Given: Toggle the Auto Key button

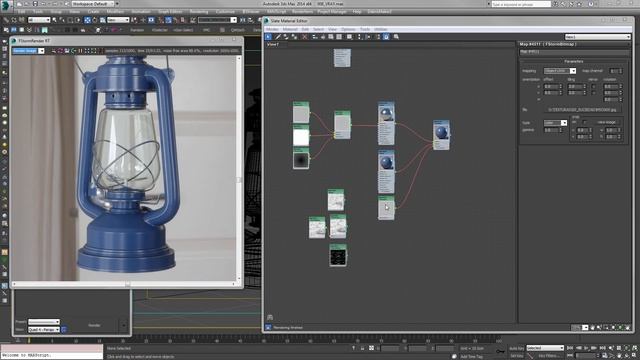Looking at the screenshot, I should [x=516, y=348].
